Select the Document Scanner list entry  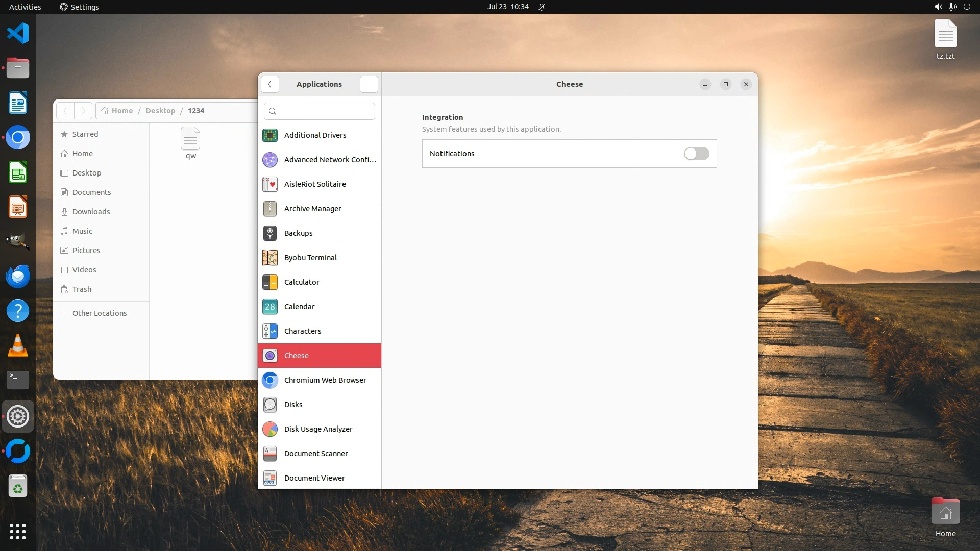click(315, 454)
